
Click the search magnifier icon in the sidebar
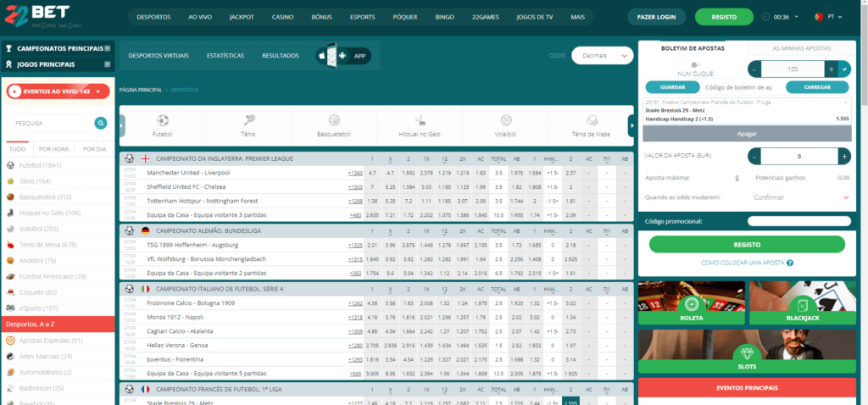point(101,123)
